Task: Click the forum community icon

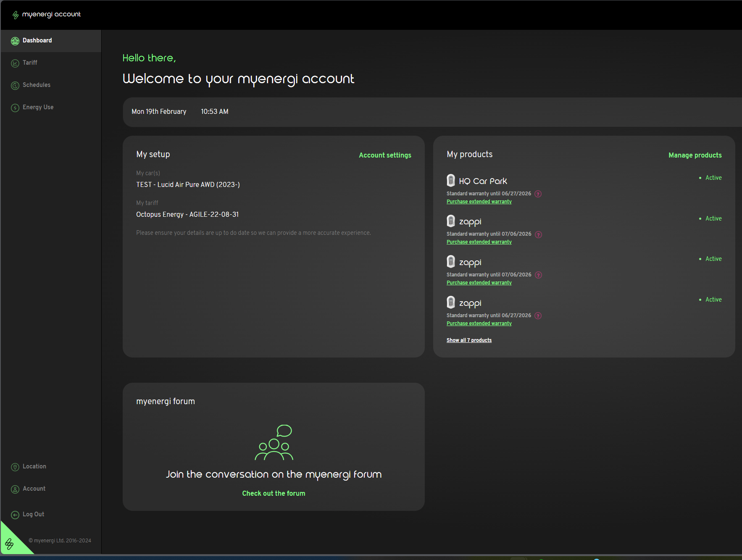Action: (274, 442)
